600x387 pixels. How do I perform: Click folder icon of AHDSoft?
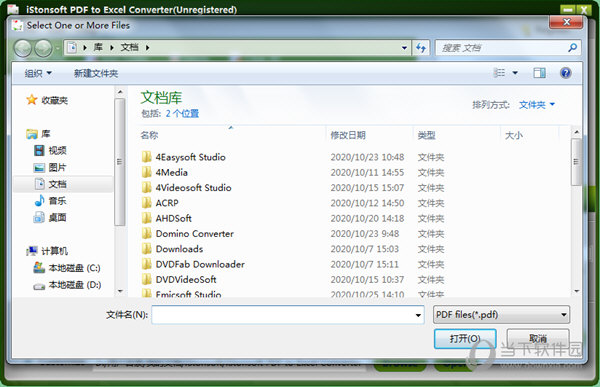click(147, 218)
